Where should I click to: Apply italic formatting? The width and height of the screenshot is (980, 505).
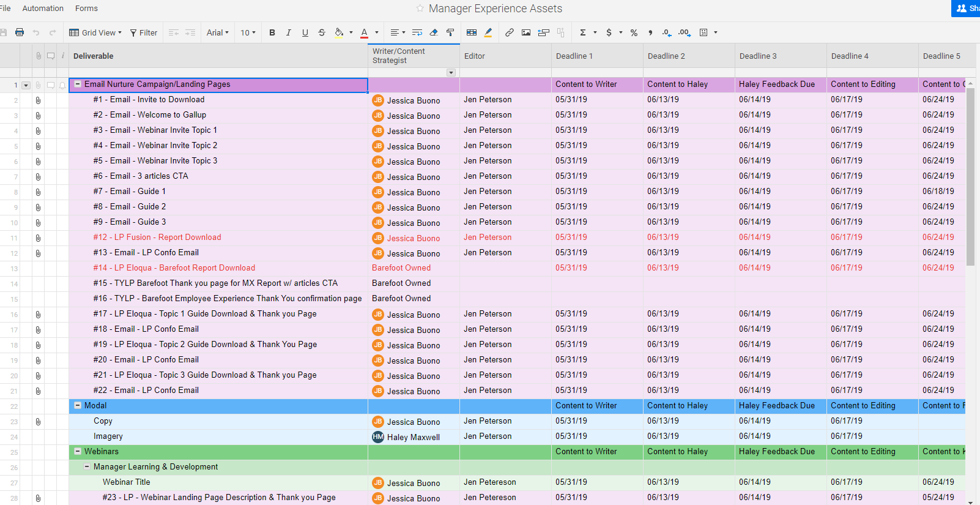(x=289, y=32)
